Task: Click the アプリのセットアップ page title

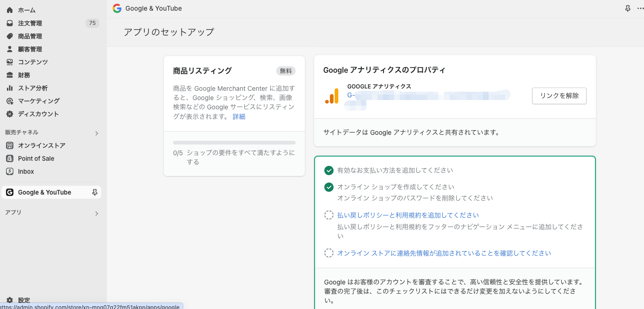Action: click(169, 32)
